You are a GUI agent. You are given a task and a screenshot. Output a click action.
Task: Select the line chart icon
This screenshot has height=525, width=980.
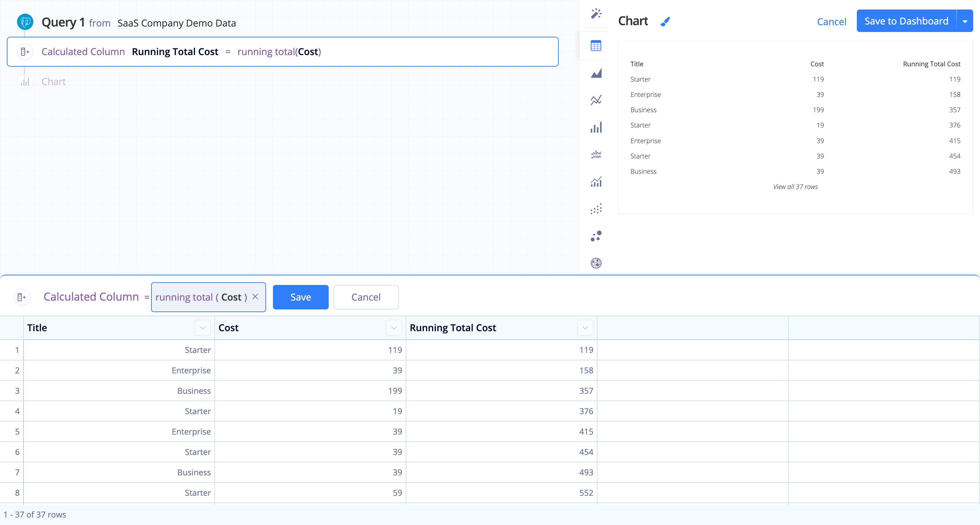pyautogui.click(x=595, y=100)
